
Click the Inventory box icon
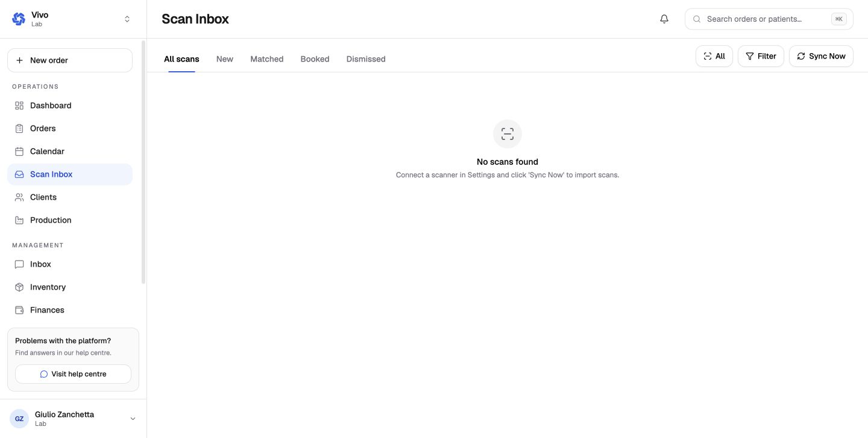coord(19,287)
